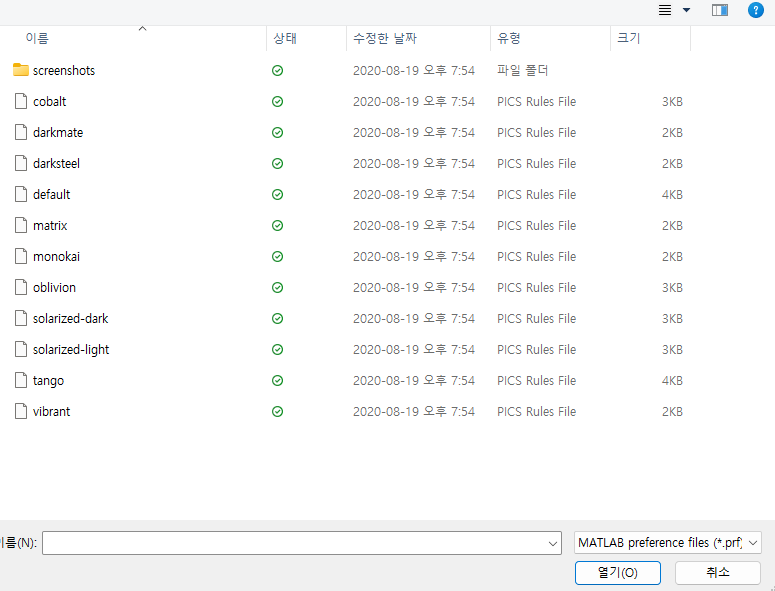Click the 파일 폴더 type of screenshots
The width and height of the screenshot is (775, 591).
(522, 70)
